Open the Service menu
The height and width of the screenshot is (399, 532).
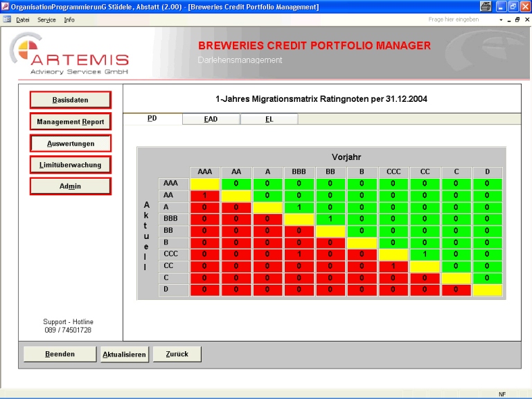pos(46,19)
